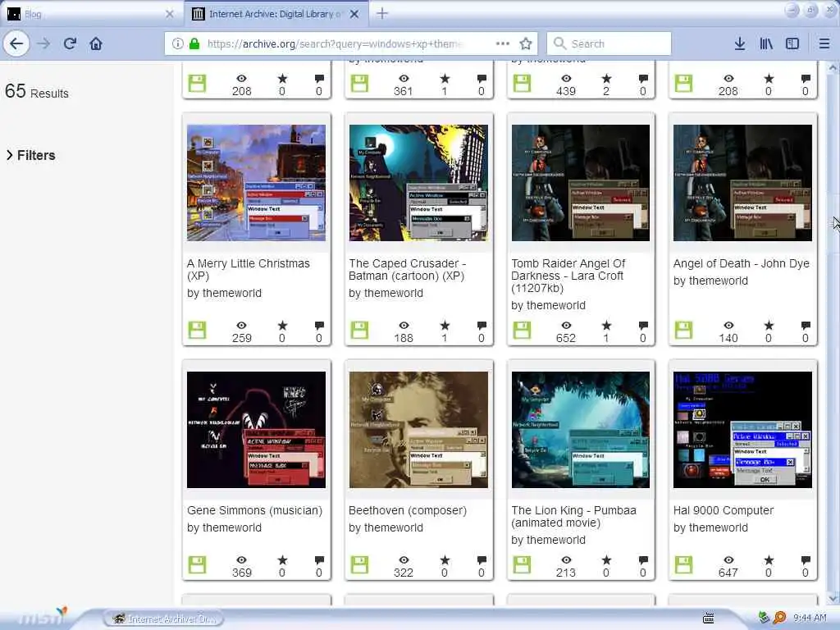The width and height of the screenshot is (840, 630).
Task: Click the software floppy icon on Hal 9000 card
Action: [x=683, y=564]
